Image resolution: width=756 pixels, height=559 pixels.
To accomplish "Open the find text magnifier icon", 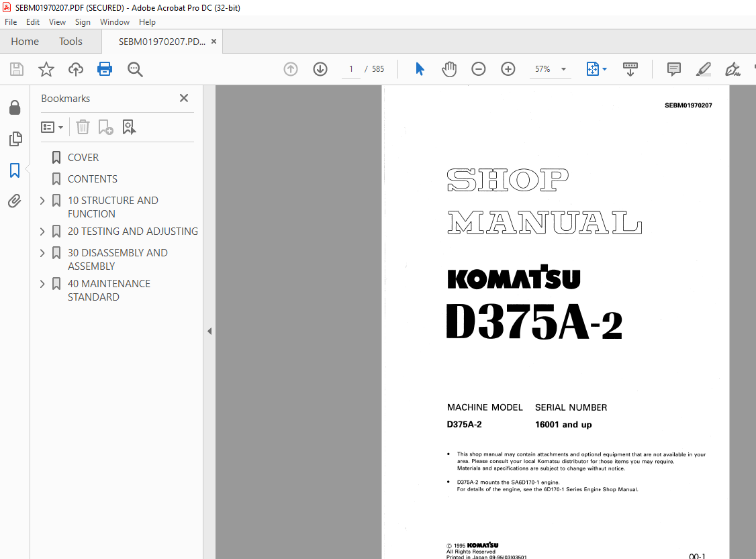I will click(135, 69).
